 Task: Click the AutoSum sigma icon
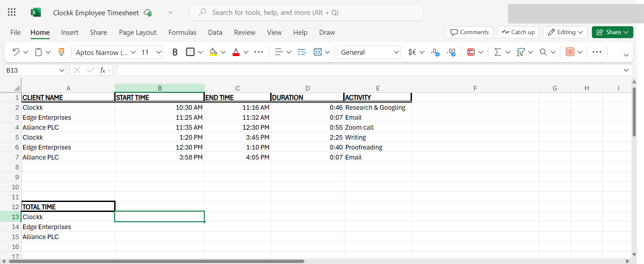point(498,52)
